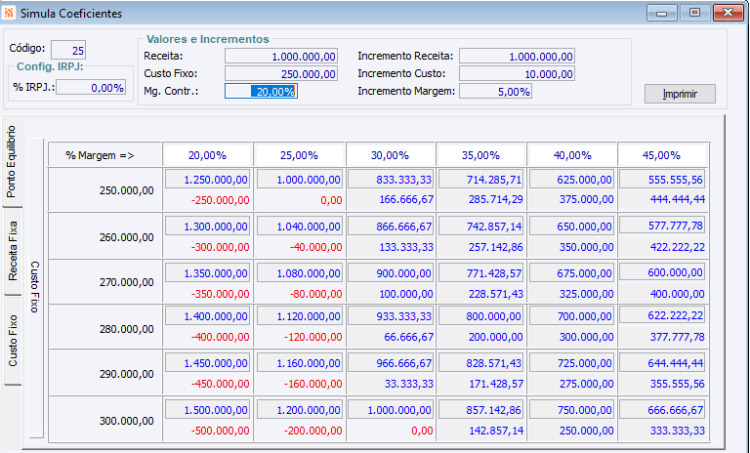The image size is (750, 453).
Task: Click the 290.000,00 row label
Action: pyautogui.click(x=127, y=374)
